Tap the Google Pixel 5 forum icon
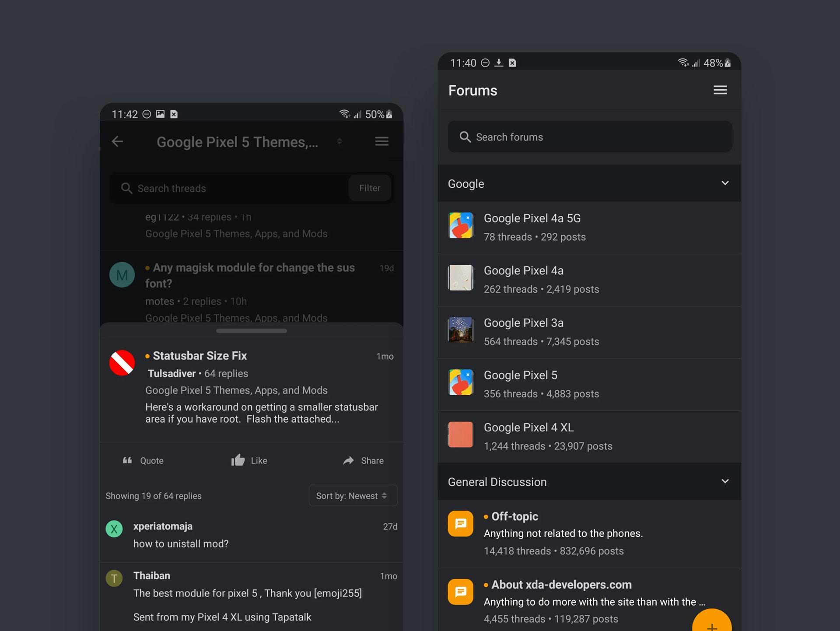Viewport: 840px width, 631px height. tap(460, 382)
